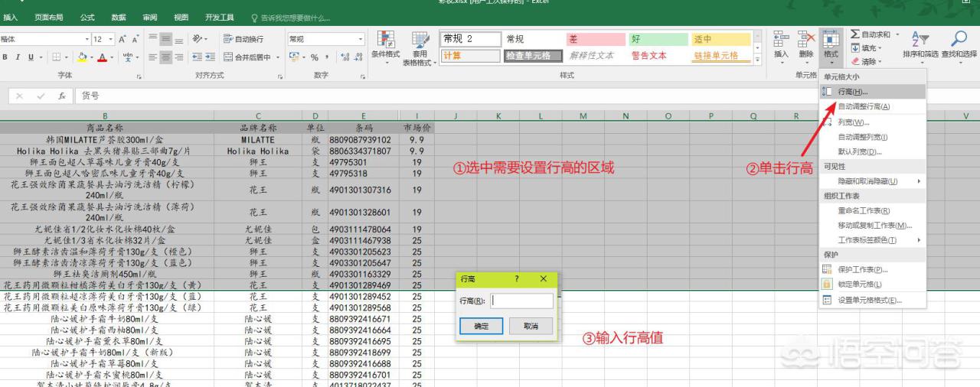Toggle bold formatting in the font group
This screenshot has height=387, width=980.
click(x=5, y=57)
